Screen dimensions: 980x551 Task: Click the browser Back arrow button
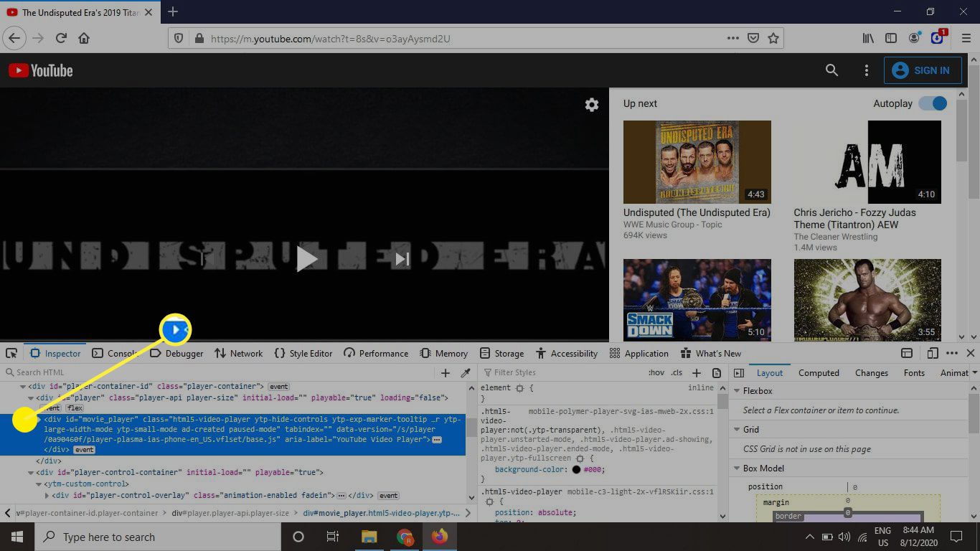15,39
